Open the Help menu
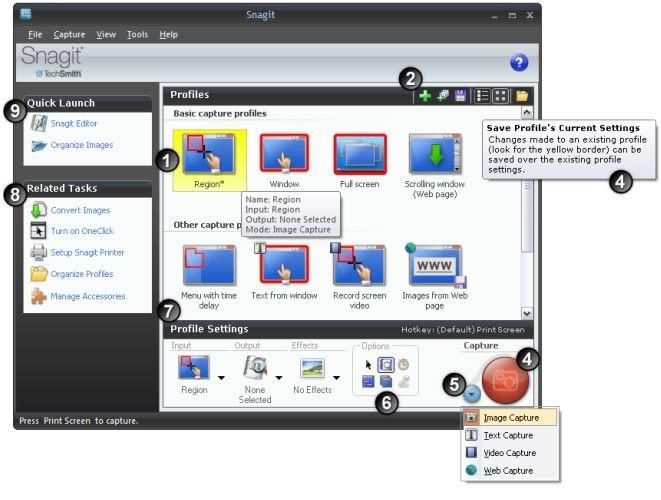The height and width of the screenshot is (500, 661). coord(168,35)
